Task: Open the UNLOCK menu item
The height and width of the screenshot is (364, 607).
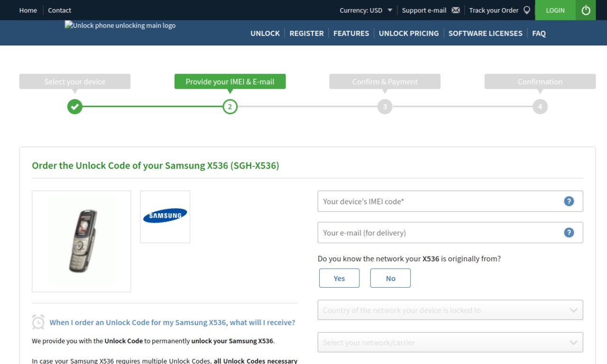Action: coord(265,33)
